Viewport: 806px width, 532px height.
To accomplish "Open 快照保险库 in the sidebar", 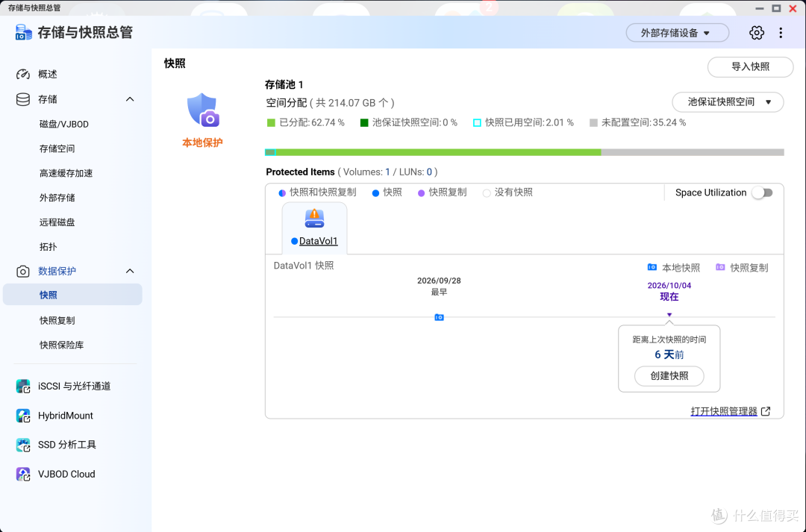I will (x=61, y=345).
